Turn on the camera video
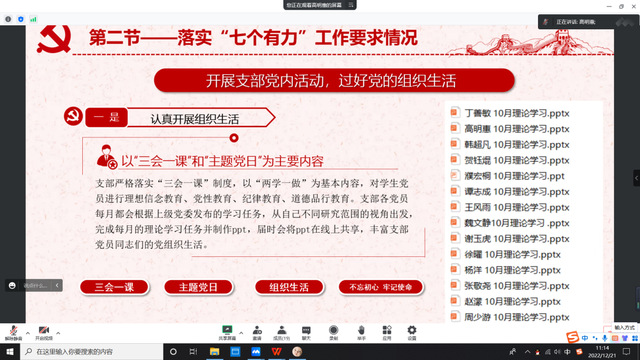The height and width of the screenshot is (360, 640). click(x=44, y=333)
